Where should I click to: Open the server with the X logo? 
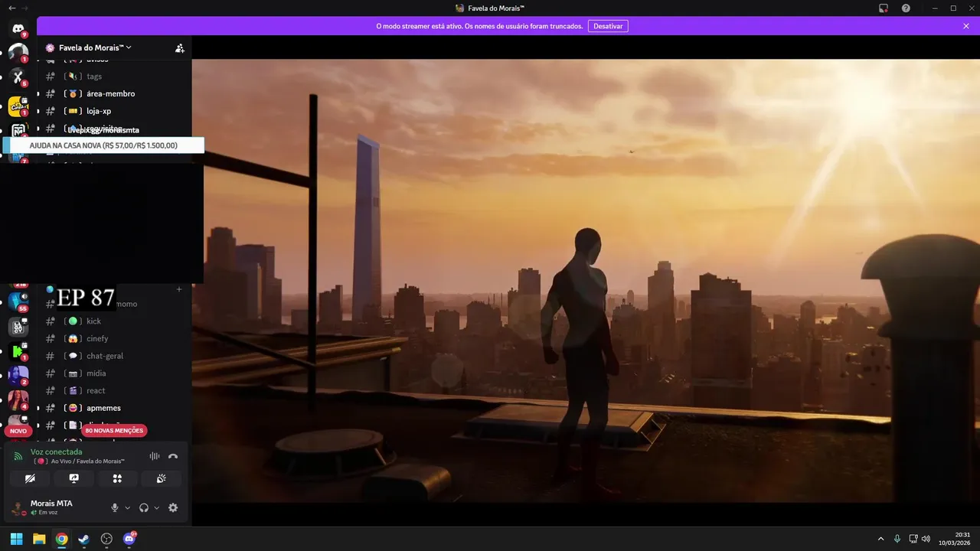point(18,77)
